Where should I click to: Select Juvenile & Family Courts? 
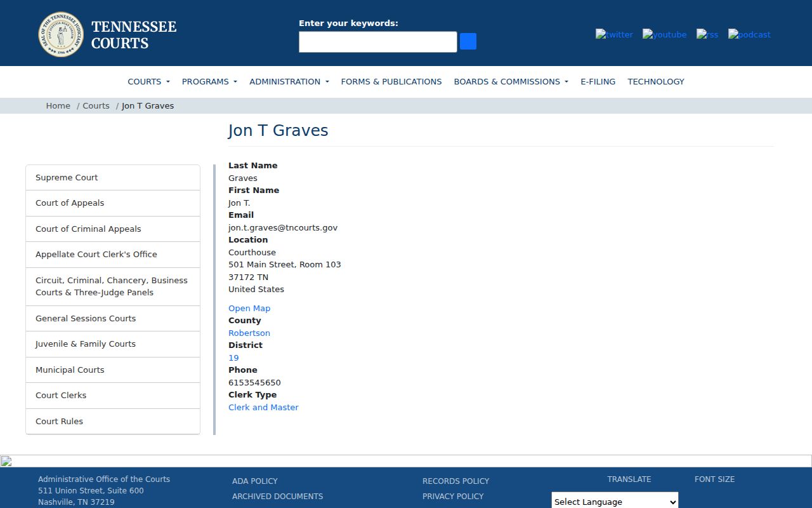[x=113, y=344]
